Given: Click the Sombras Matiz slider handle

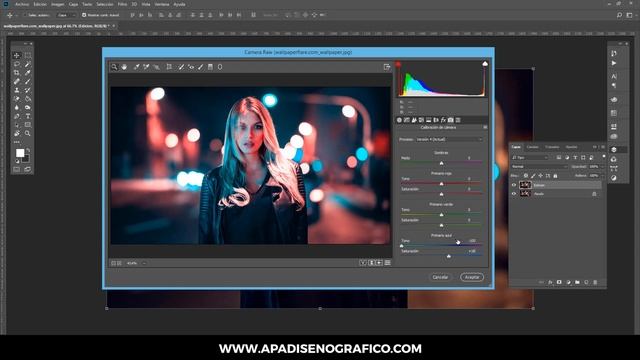Looking at the screenshot, I should pos(441,163).
